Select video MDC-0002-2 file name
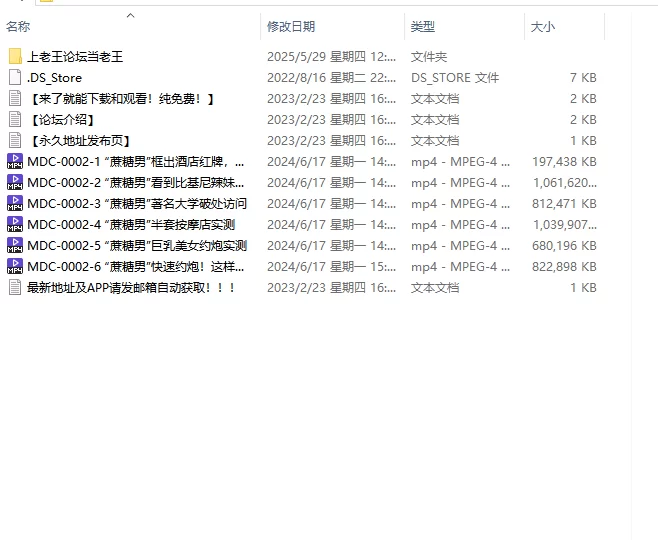658x540 pixels. click(136, 183)
